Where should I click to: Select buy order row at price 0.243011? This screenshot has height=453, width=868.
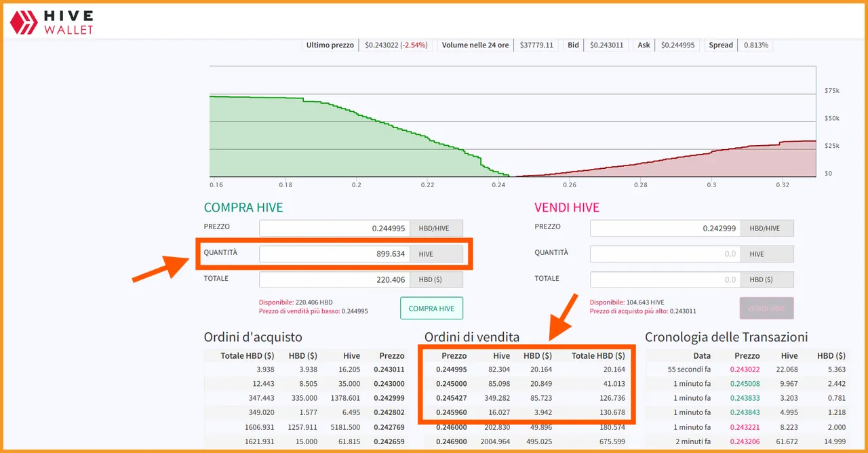coord(305,370)
